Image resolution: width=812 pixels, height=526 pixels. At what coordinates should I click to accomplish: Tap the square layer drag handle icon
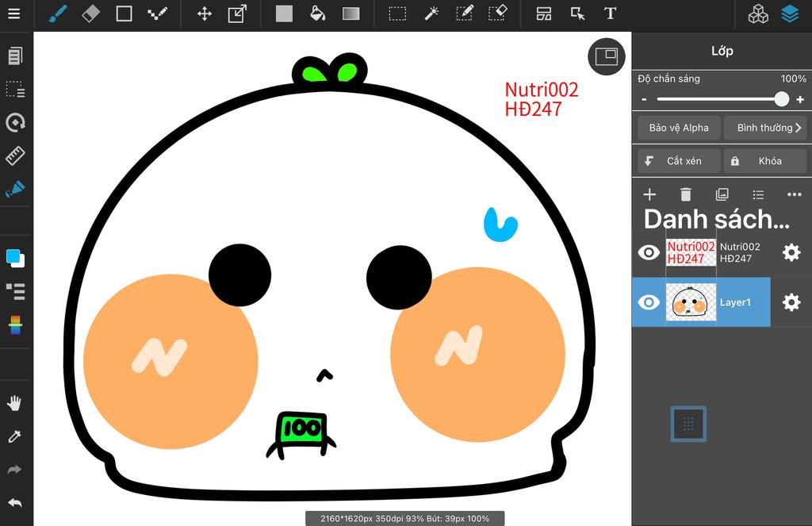click(x=688, y=424)
